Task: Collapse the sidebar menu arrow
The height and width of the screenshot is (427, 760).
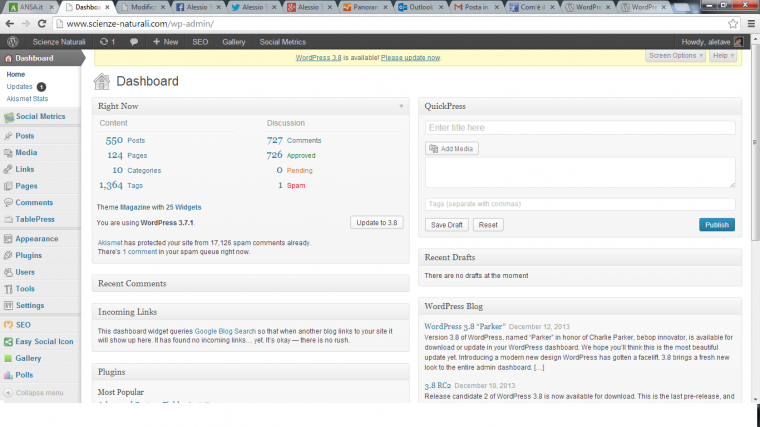Action: coord(8,393)
